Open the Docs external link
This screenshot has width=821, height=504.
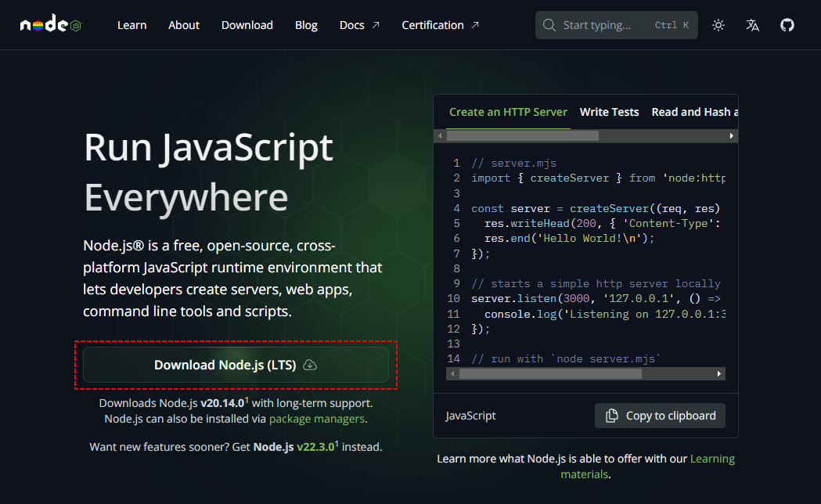[359, 25]
